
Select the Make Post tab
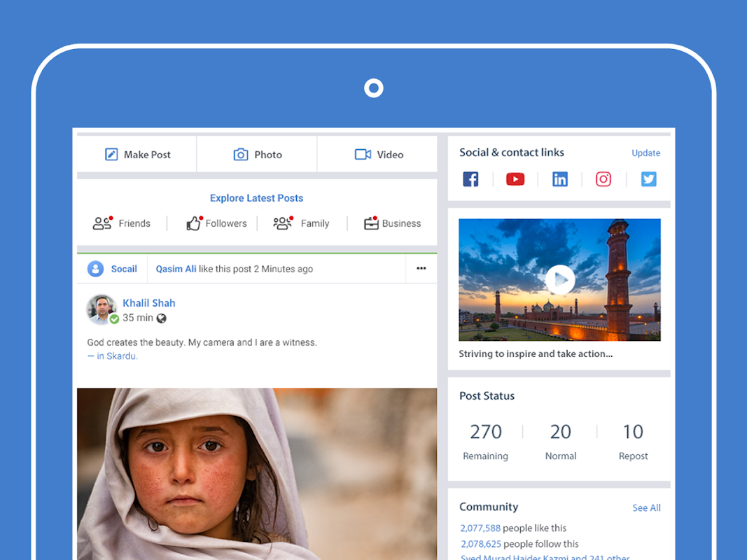point(137,154)
